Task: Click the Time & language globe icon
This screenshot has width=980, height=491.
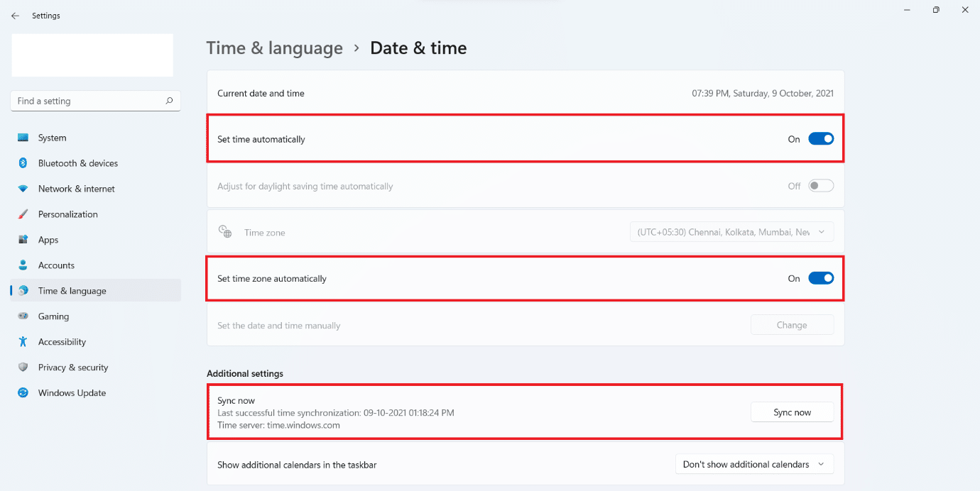Action: pyautogui.click(x=23, y=291)
